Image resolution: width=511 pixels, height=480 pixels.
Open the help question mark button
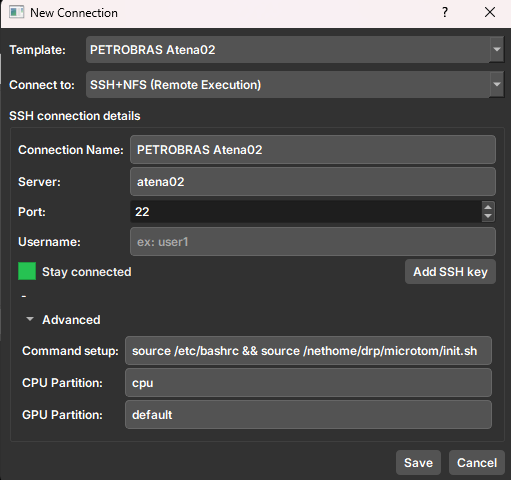pos(445,13)
